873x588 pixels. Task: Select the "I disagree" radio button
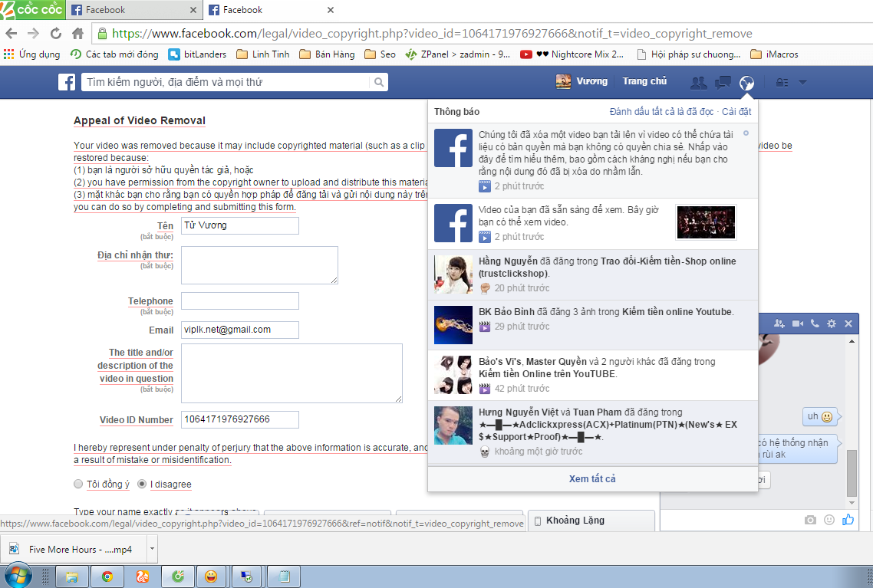(x=142, y=485)
